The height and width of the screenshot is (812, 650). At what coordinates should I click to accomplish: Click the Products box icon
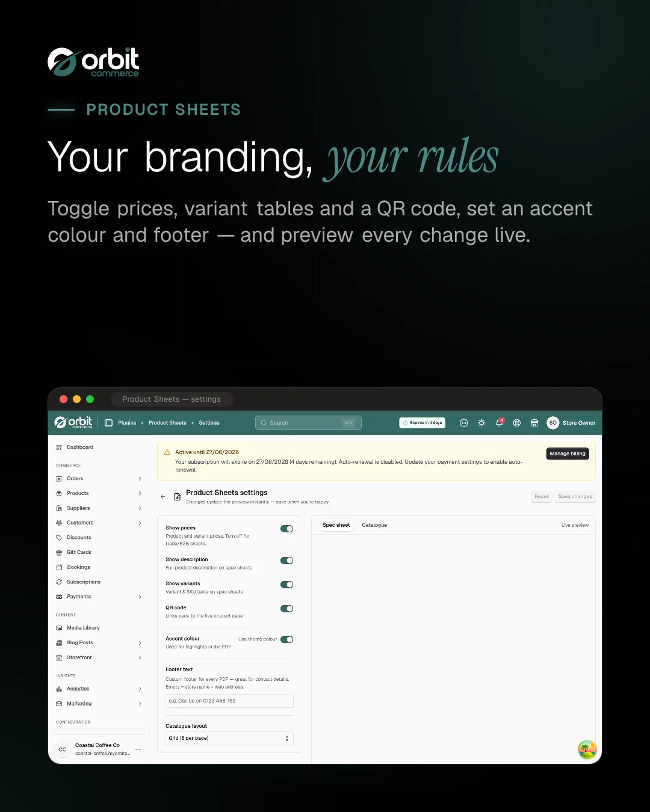(59, 493)
